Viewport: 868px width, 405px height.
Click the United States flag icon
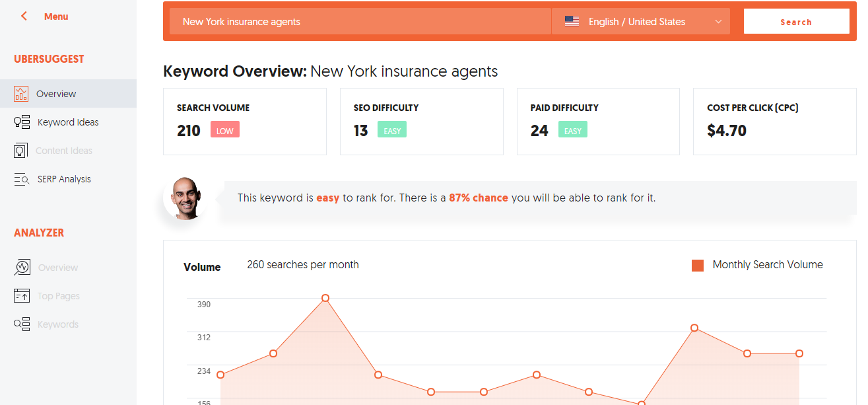(572, 21)
